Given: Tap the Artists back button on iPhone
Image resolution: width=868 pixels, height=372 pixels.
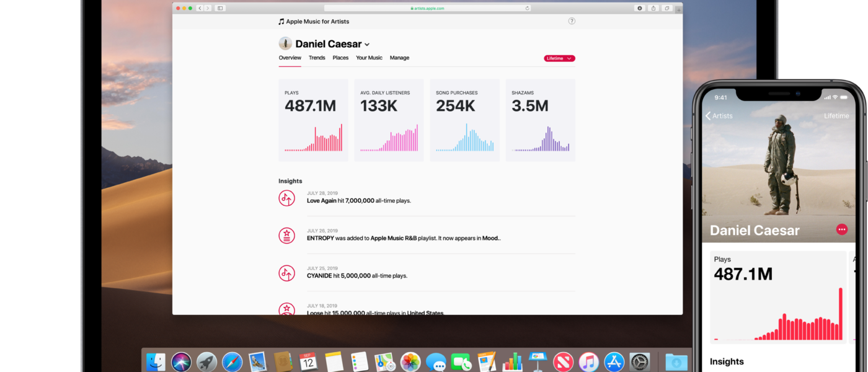Looking at the screenshot, I should tap(719, 116).
